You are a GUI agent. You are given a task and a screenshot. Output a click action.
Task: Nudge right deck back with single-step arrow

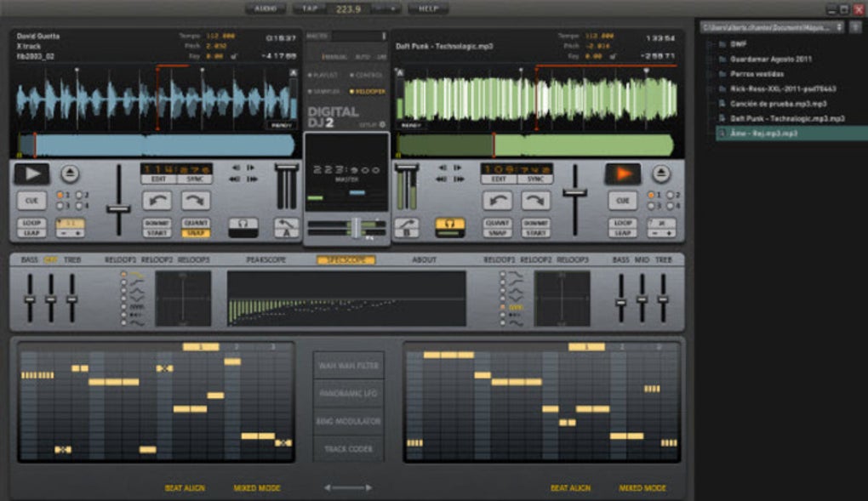point(443,168)
